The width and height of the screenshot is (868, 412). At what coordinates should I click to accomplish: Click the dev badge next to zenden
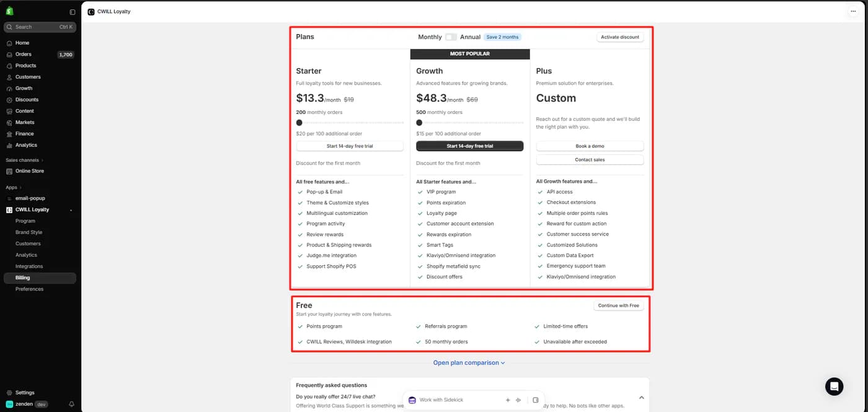[x=41, y=404]
